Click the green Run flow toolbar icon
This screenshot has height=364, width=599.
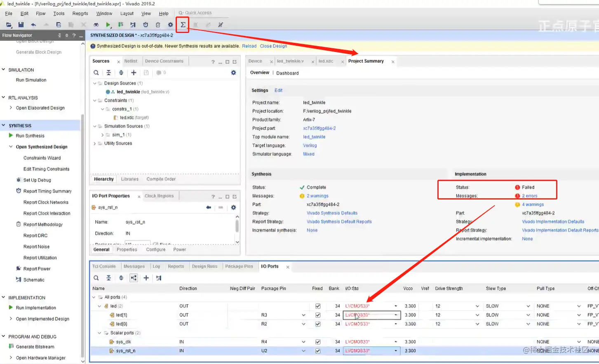108,25
